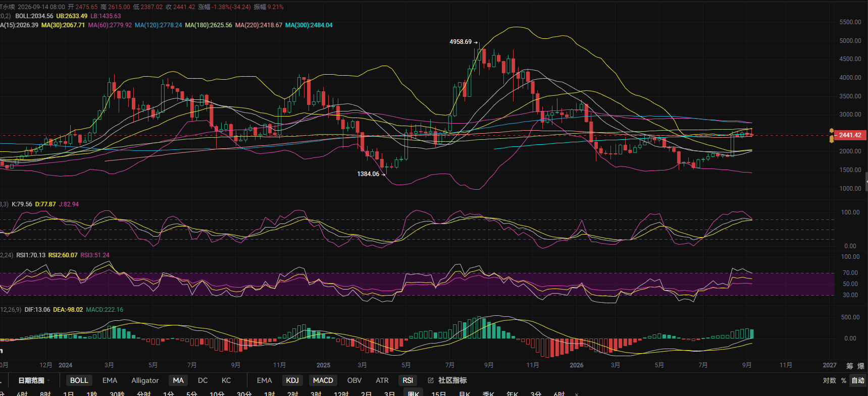Click the right-edge panel expand handle
Screen dimensions: 868x396
(866, 181)
